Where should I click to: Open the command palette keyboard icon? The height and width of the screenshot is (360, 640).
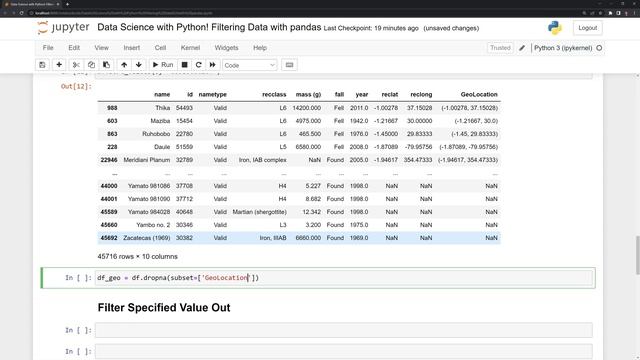(289, 65)
